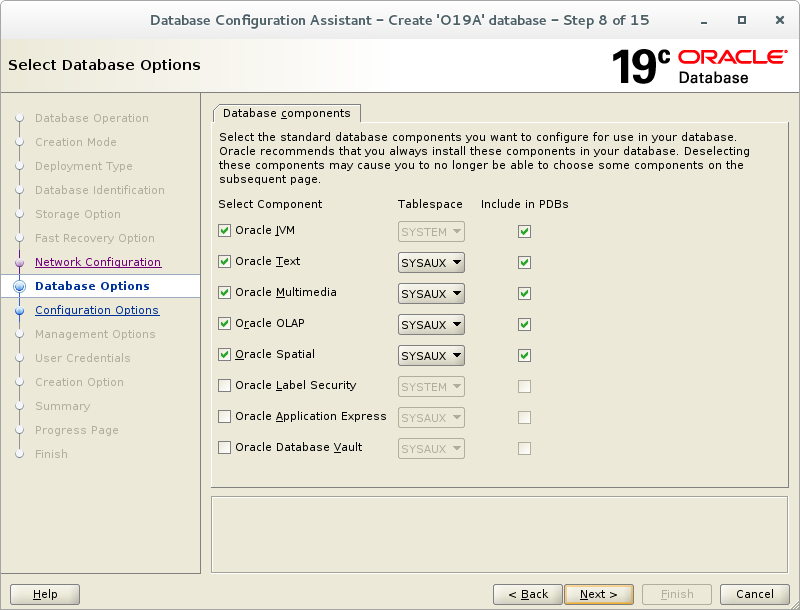Open Help for this wizard
This screenshot has width=800, height=610.
[45, 594]
